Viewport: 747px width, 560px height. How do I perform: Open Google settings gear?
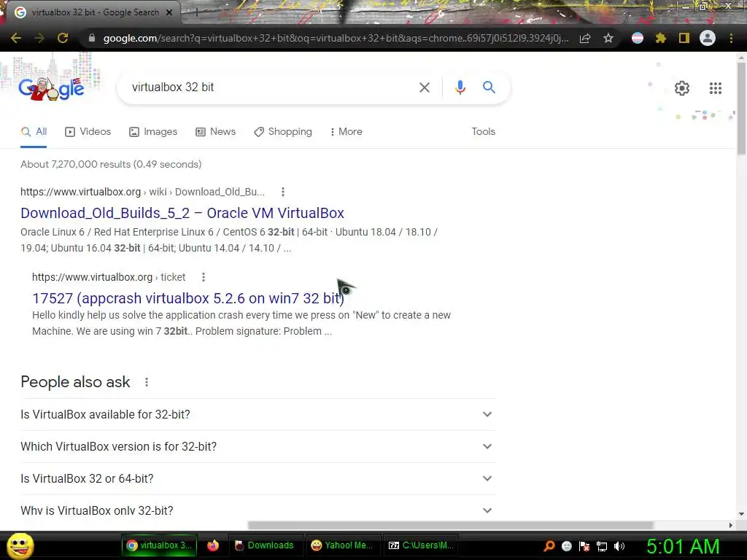(x=682, y=88)
